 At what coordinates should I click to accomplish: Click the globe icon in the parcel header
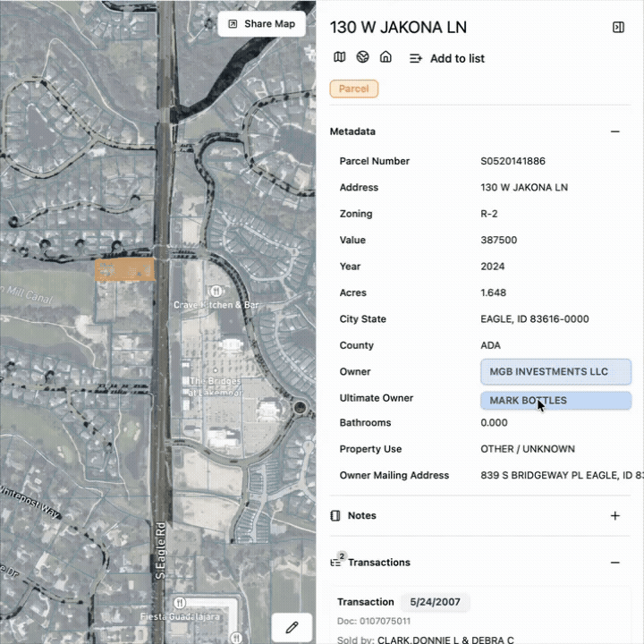tap(362, 57)
